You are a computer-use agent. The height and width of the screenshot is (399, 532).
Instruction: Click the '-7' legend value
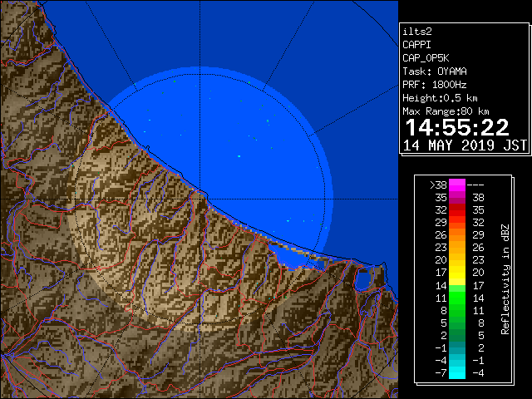click(441, 373)
